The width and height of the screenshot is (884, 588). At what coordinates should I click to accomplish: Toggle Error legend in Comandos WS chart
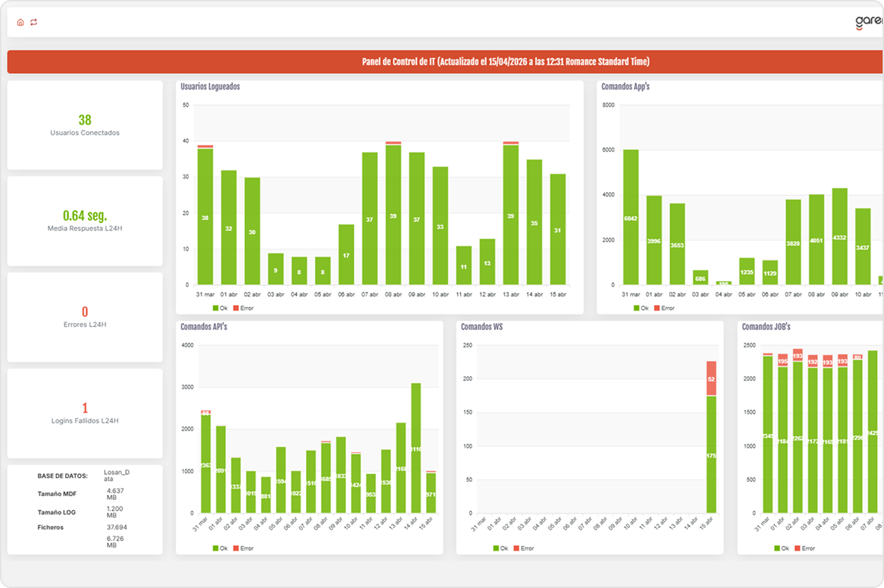click(523, 548)
